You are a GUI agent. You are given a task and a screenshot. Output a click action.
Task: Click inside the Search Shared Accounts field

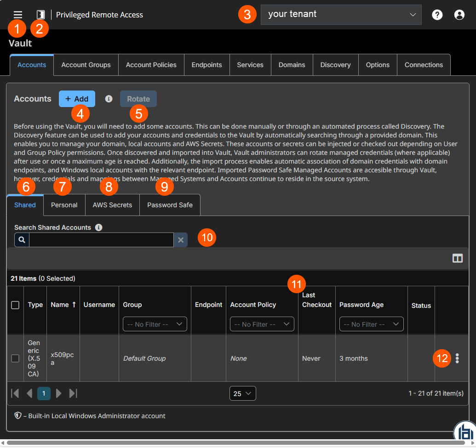pos(101,240)
